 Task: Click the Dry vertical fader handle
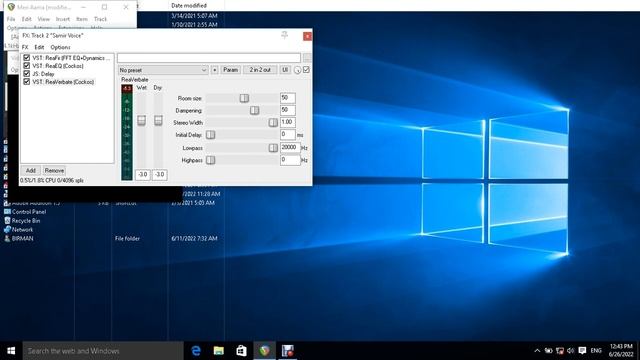coord(158,120)
